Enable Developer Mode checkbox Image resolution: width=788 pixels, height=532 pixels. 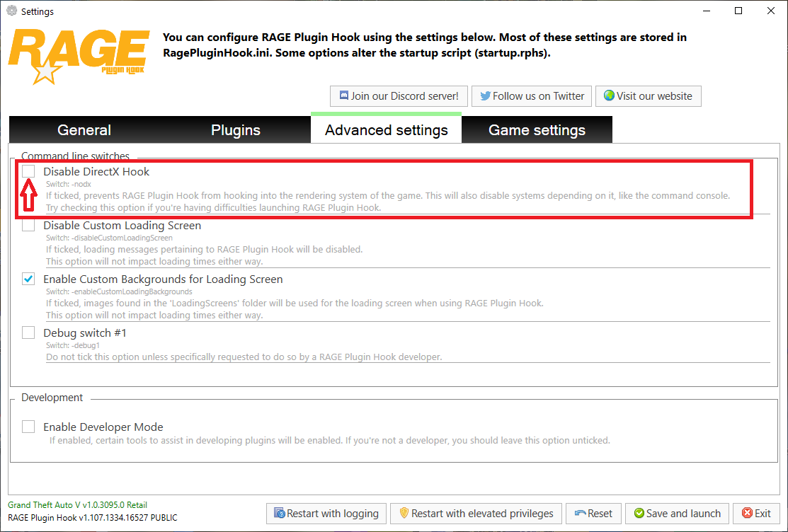(x=28, y=427)
